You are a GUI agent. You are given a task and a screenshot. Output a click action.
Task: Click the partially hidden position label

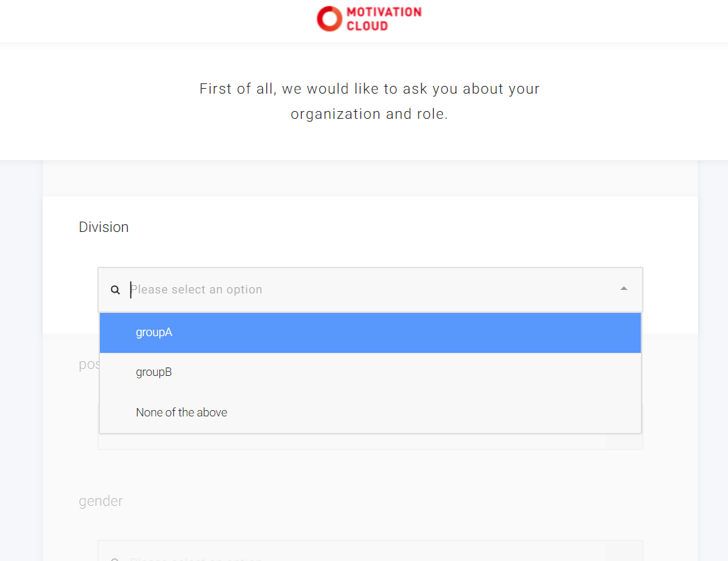pyautogui.click(x=89, y=364)
